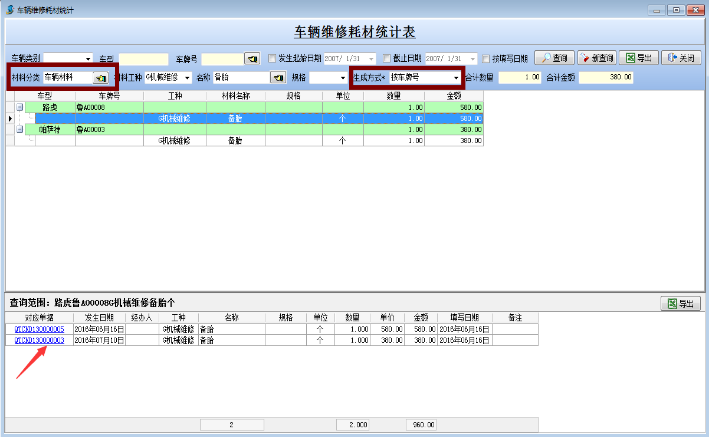Enable the 按填写日期 checkbox

click(x=486, y=59)
